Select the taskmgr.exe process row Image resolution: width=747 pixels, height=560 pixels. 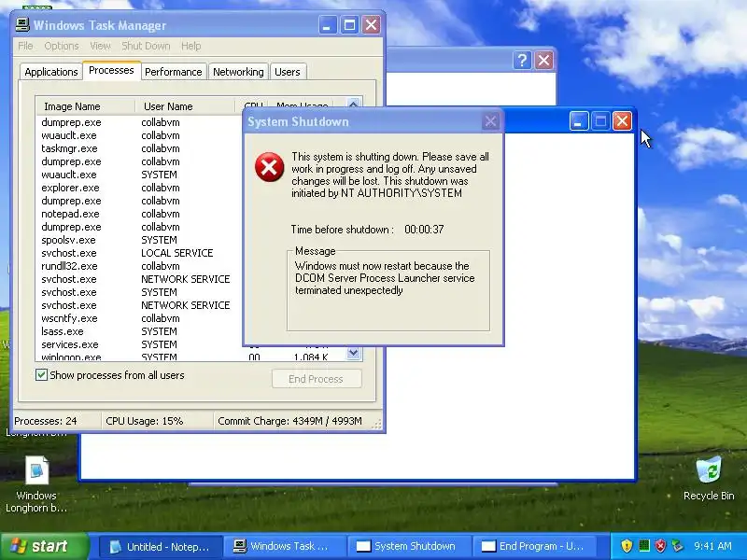(141, 148)
